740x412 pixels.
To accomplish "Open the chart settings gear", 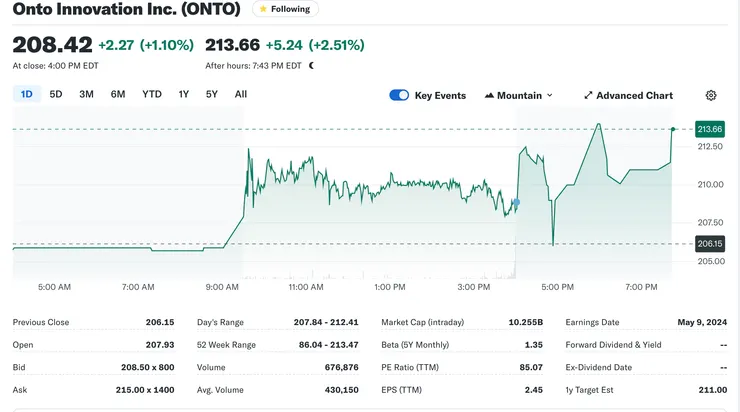I will pyautogui.click(x=711, y=95).
